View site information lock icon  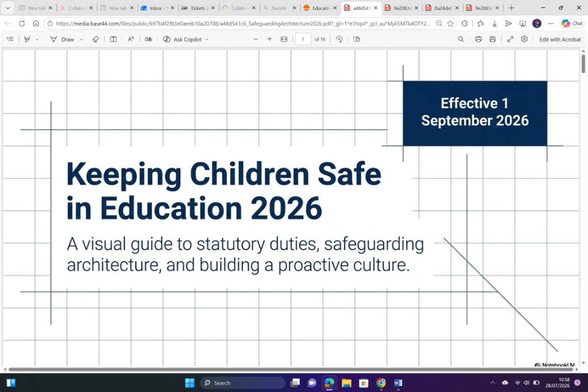pyautogui.click(x=50, y=23)
